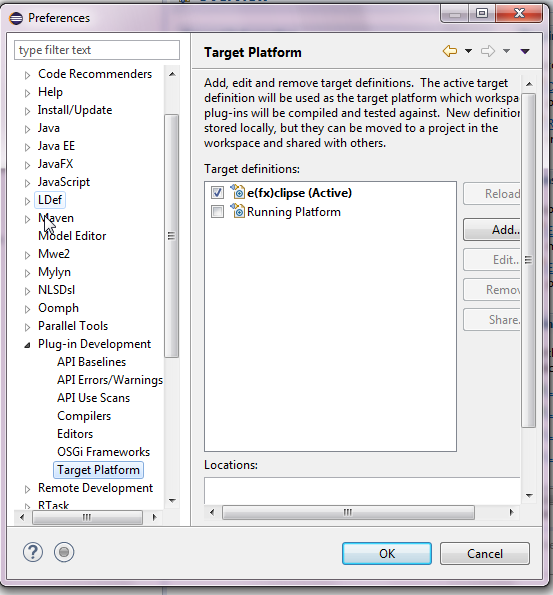This screenshot has height=595, width=553.
Task: Expand the Code Recommenders node
Action: 27,75
